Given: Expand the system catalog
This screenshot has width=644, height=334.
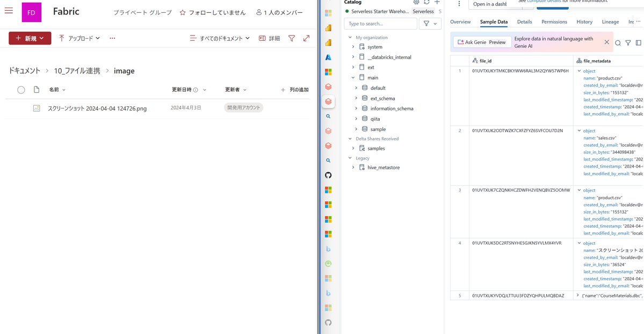Looking at the screenshot, I should (353, 47).
